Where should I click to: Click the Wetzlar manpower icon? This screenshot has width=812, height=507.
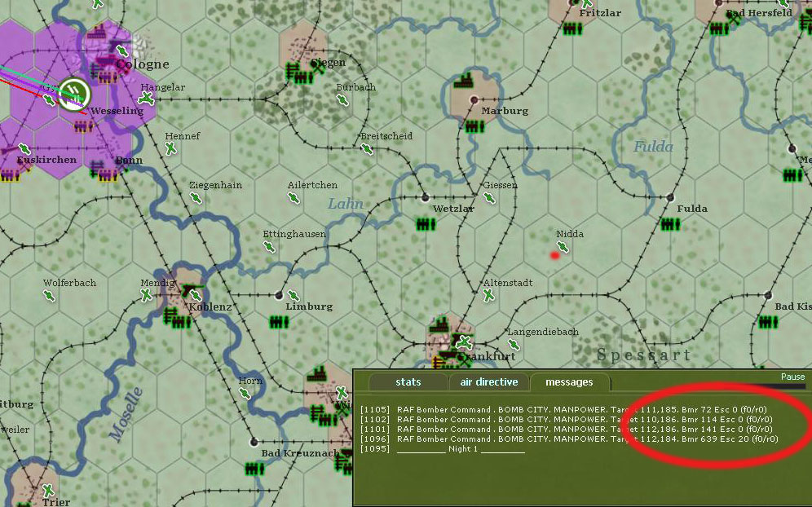pyautogui.click(x=426, y=224)
